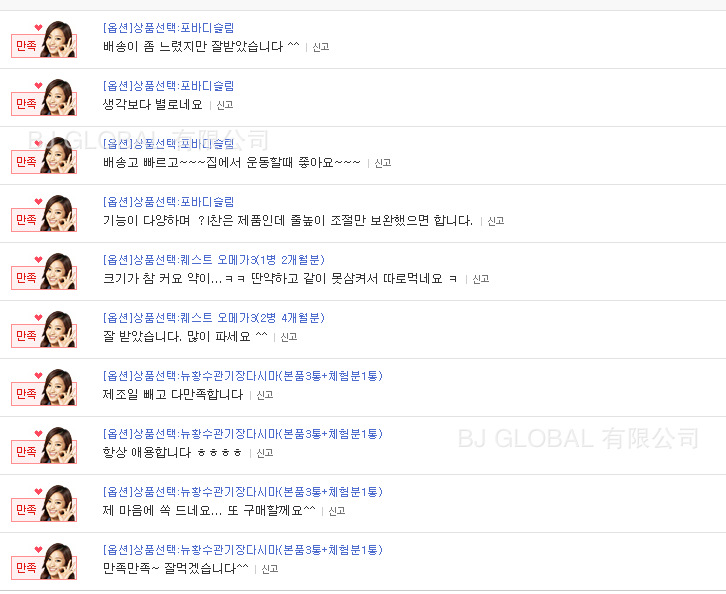The width and height of the screenshot is (726, 594).
Task: Report the '생각보다 별로네요' review via 신고
Action: 225,105
